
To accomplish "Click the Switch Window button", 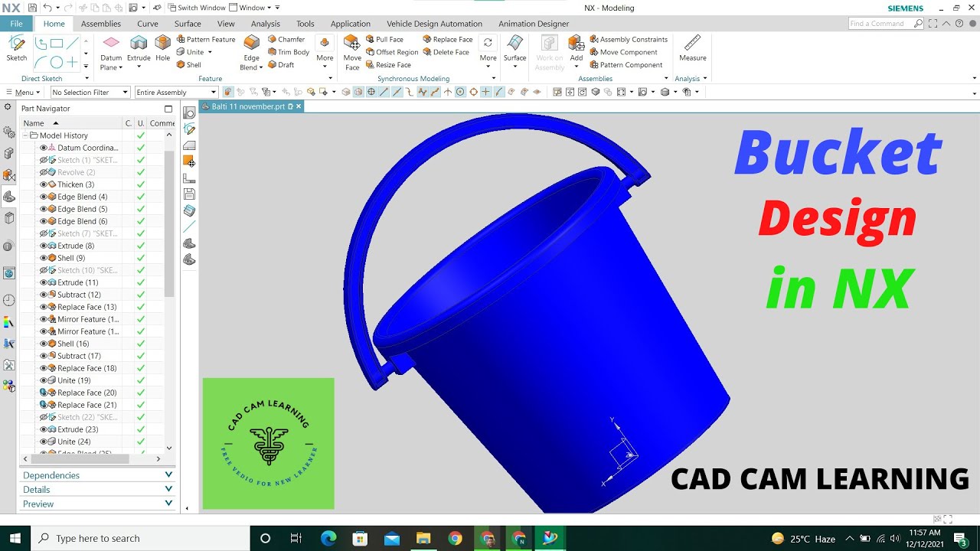I will tap(195, 8).
